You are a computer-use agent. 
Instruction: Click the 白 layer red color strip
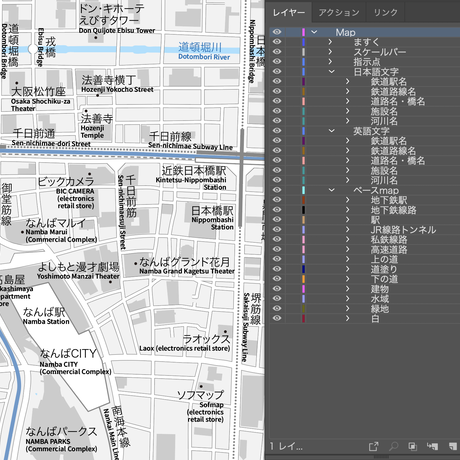click(303, 318)
